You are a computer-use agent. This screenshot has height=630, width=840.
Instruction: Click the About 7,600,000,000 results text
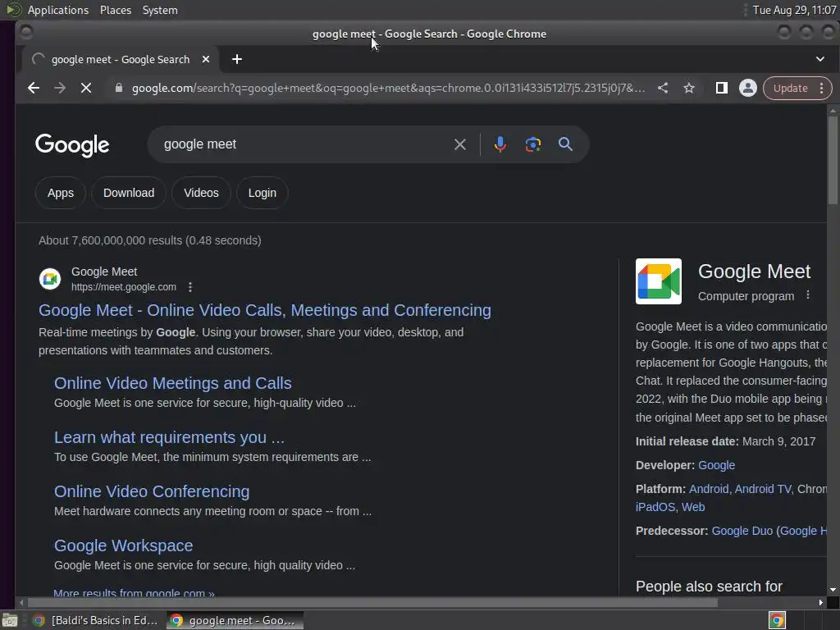point(150,240)
